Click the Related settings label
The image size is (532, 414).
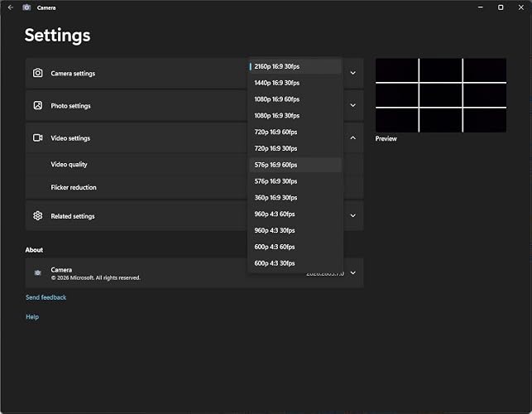[73, 216]
